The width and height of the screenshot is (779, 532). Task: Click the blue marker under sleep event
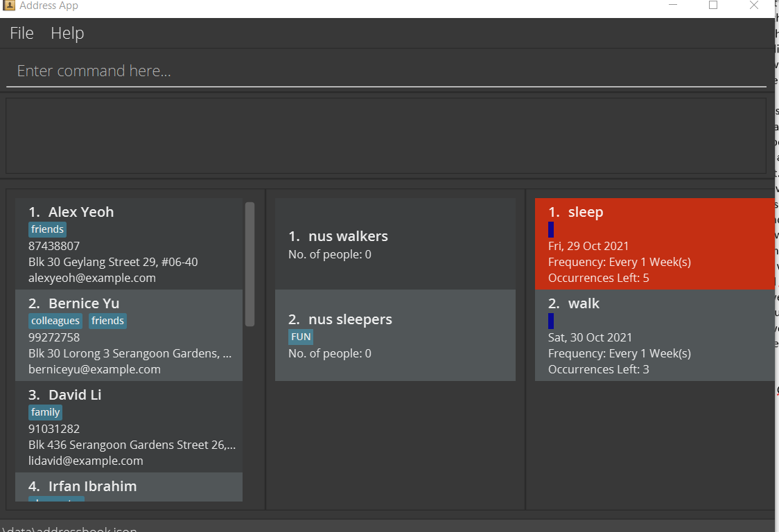click(x=551, y=229)
